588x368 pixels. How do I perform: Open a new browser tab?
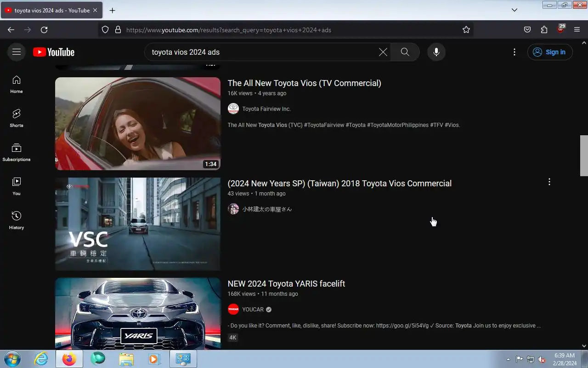point(113,10)
